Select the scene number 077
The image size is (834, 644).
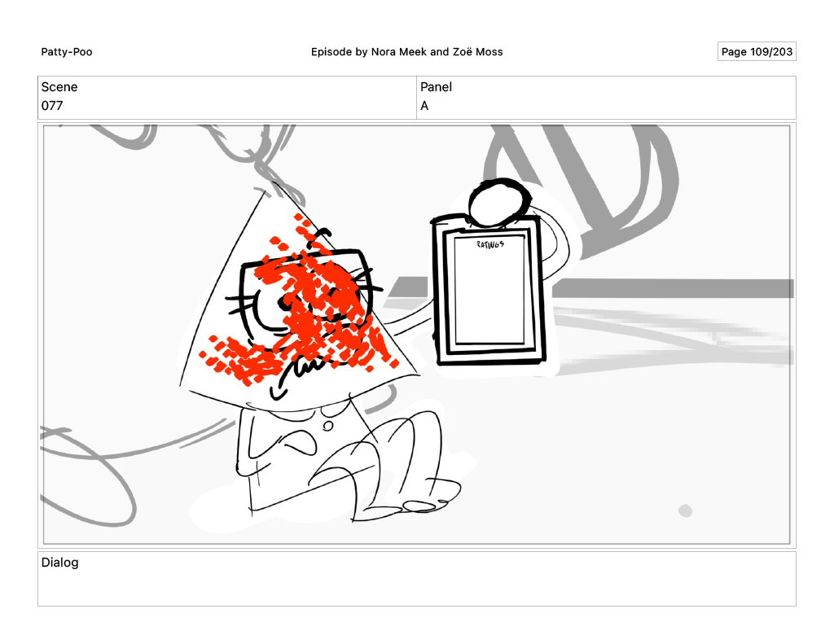click(52, 106)
